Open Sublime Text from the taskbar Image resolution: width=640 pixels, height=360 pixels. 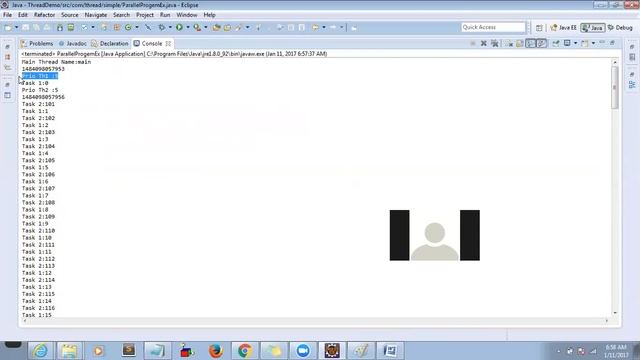[129, 351]
